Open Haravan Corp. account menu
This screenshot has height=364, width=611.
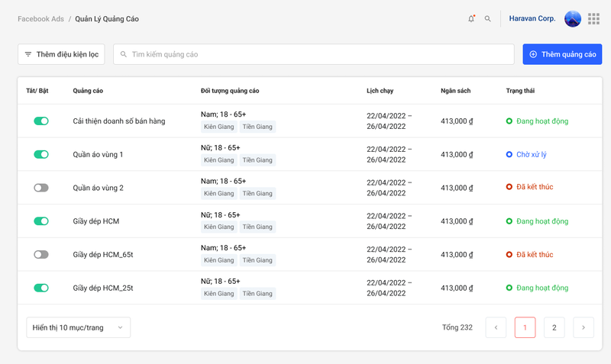532,18
